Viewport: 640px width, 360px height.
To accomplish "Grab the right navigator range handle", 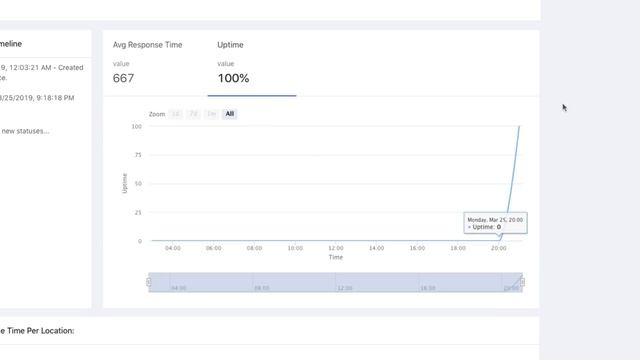I will click(x=522, y=282).
